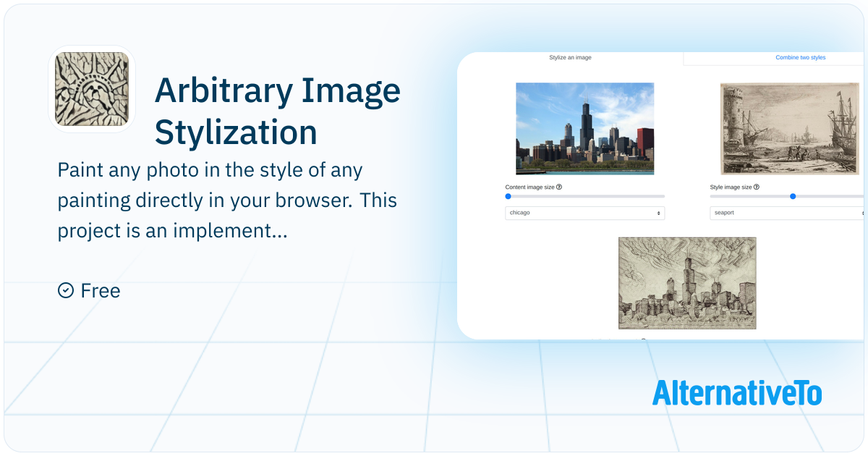868x456 pixels.
Task: Open the stylized Chicago result image
Action: click(x=687, y=283)
